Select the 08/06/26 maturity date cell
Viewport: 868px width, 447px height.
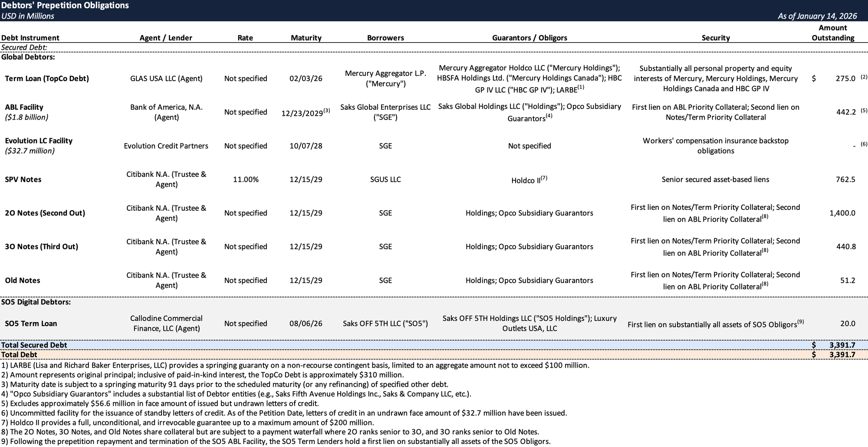(x=306, y=323)
